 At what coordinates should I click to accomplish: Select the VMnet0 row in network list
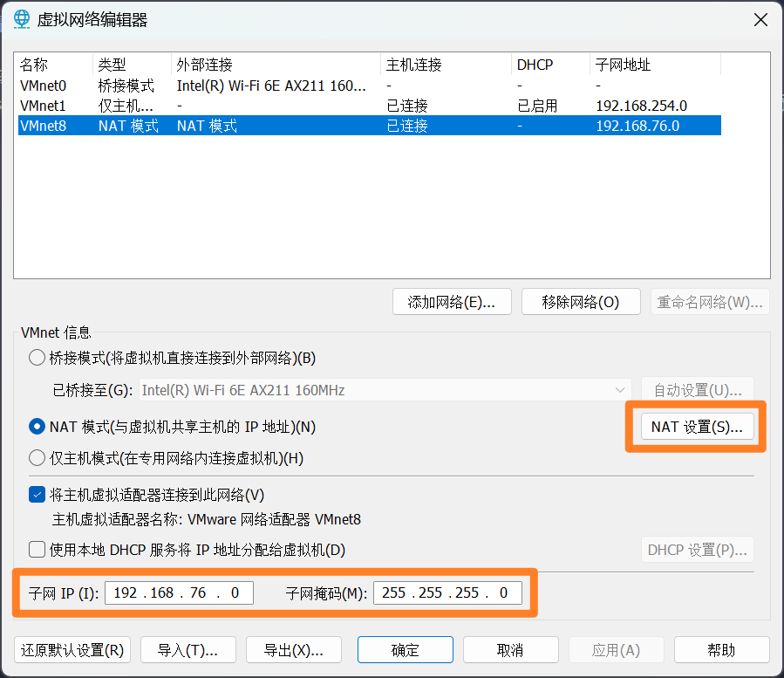(x=370, y=86)
